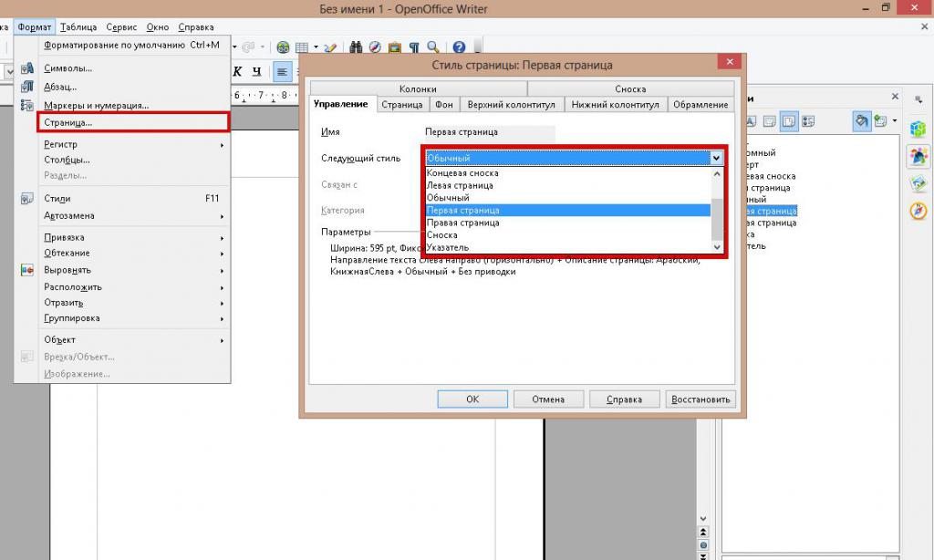The image size is (934, 560).
Task: Toggle nonprinting characters pilcrow icon
Action: (x=414, y=47)
